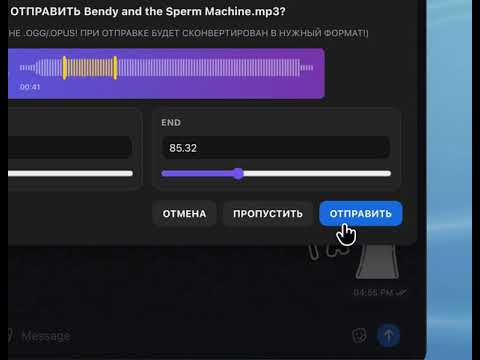Viewport: 480px width, 360px height.
Task: Cancel with the ОТМЕНА button
Action: [x=184, y=213]
